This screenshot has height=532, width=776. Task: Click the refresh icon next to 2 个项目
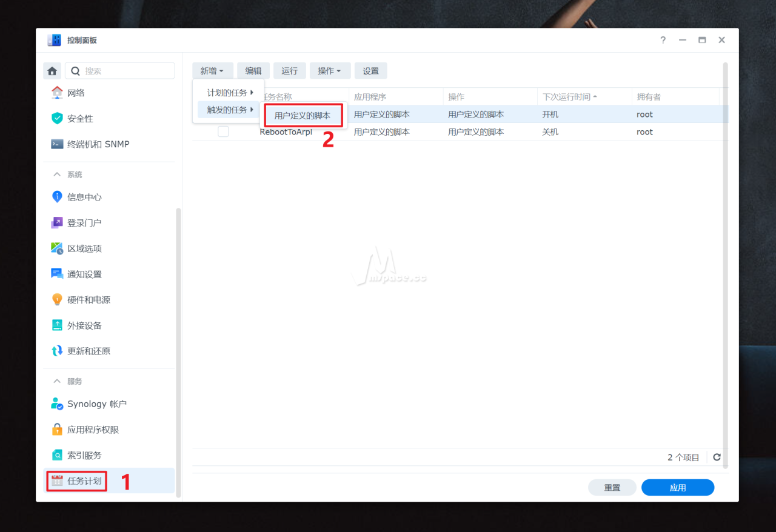(x=717, y=457)
